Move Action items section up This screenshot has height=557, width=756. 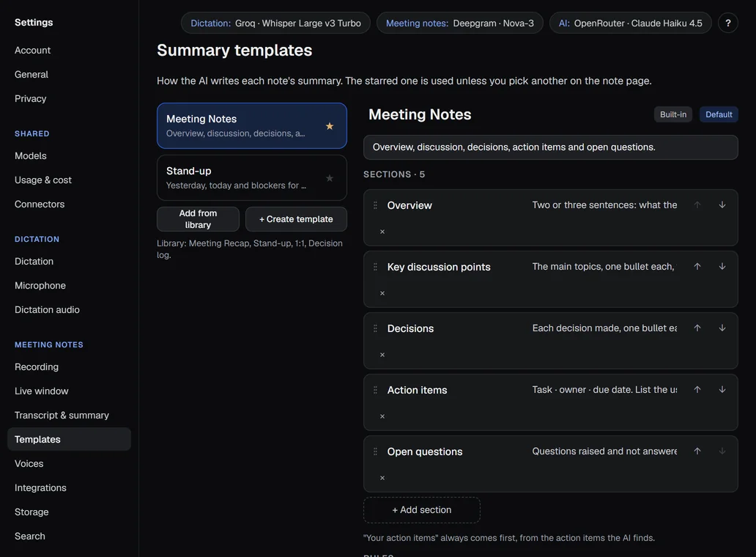coord(697,390)
